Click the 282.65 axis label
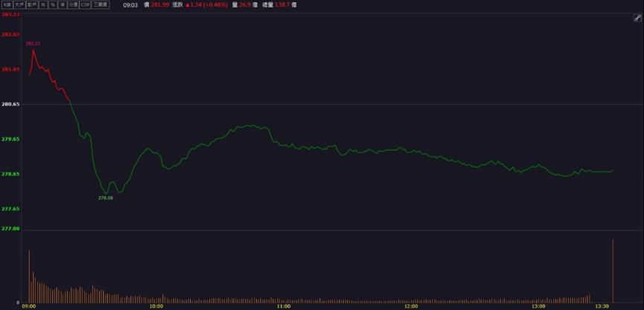The image size is (644, 310). (x=11, y=34)
